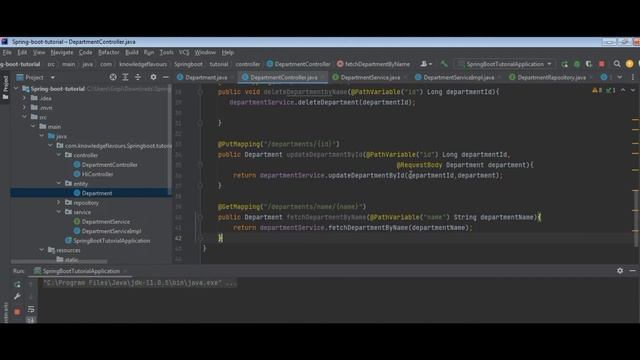Open the Navigate menu

pyautogui.click(x=62, y=53)
